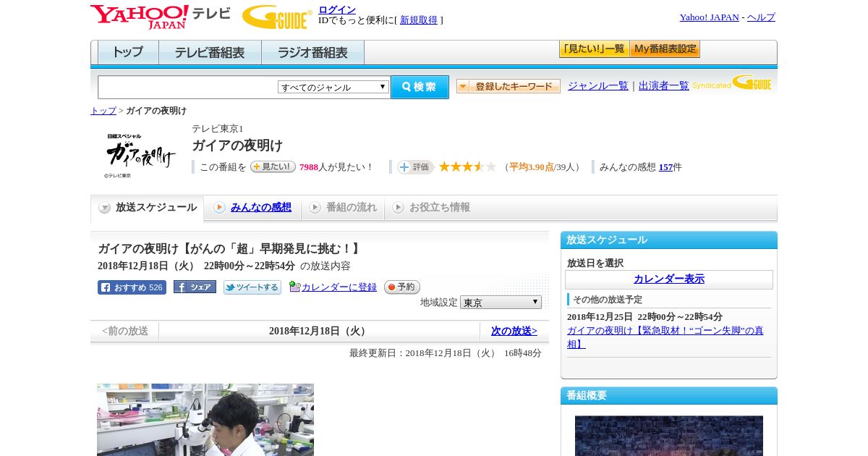
Task: Focus the program search text field
Action: pyautogui.click(x=187, y=87)
